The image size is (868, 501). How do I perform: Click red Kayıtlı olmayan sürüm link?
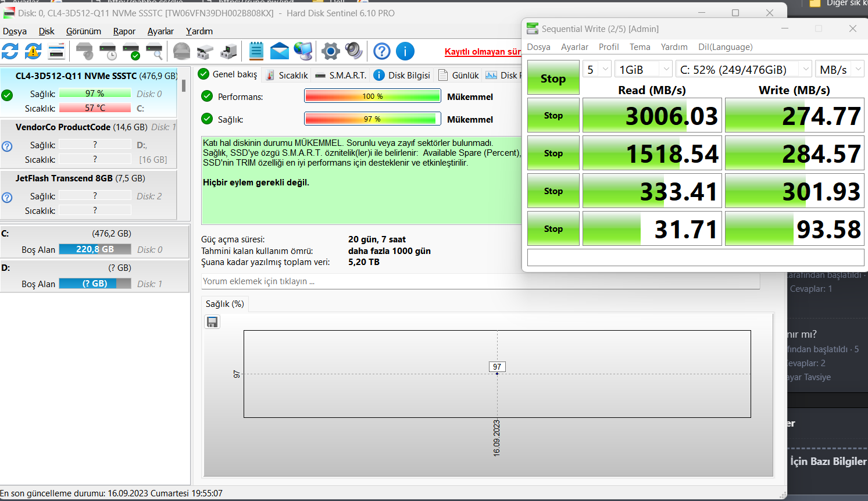point(483,52)
